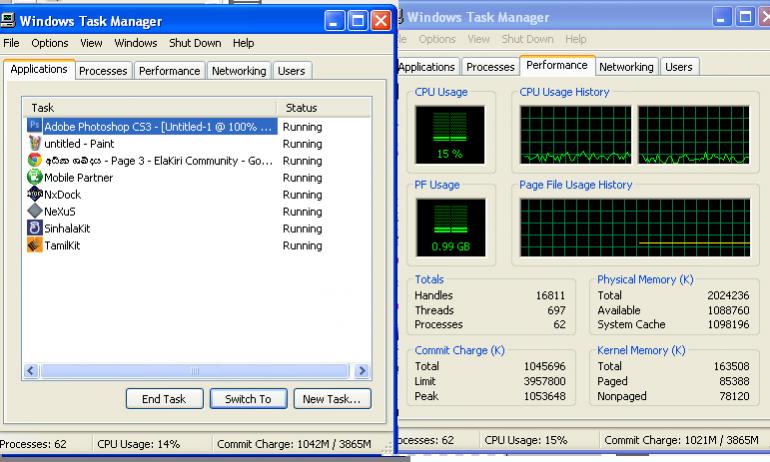Open the Users tab in right window
The width and height of the screenshot is (770, 462).
pyautogui.click(x=679, y=67)
